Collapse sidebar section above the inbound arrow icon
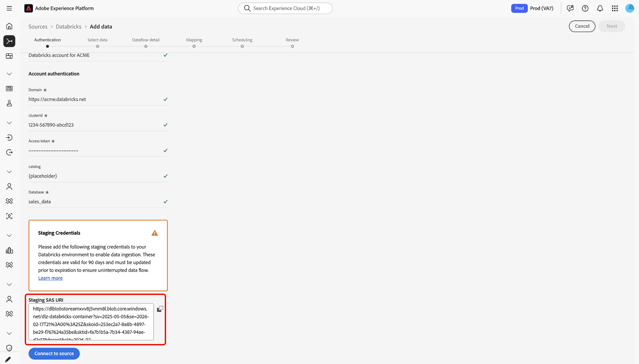 [9, 123]
